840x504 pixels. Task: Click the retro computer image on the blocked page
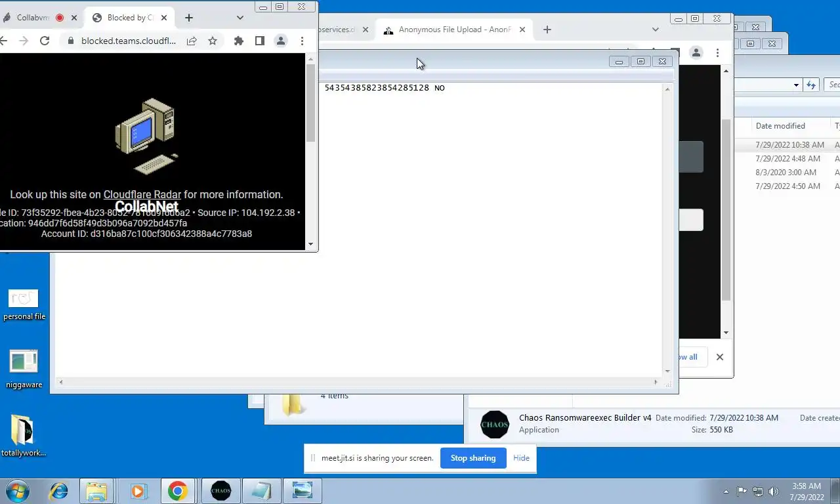click(146, 136)
